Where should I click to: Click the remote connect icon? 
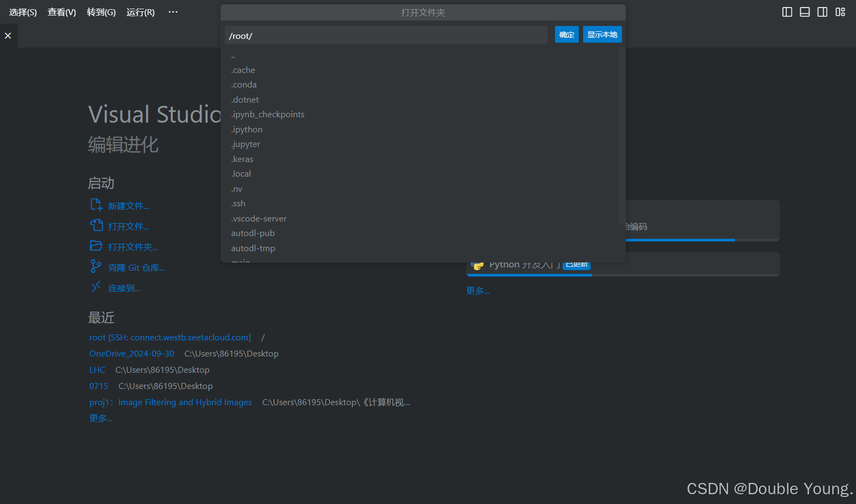point(96,287)
